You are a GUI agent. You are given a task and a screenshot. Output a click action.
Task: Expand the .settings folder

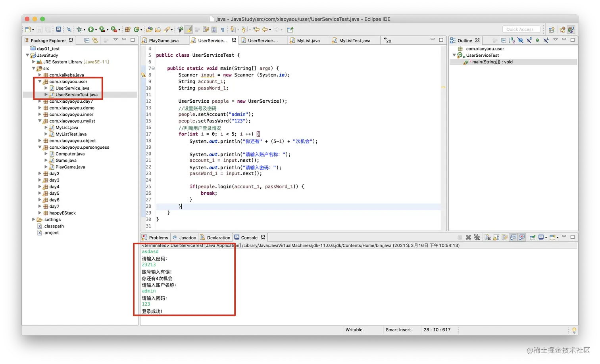tap(33, 220)
